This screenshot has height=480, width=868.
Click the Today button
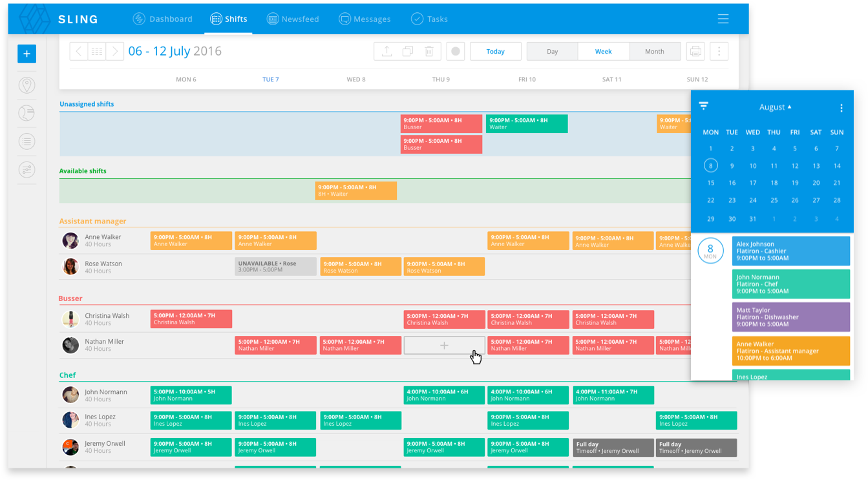pos(495,52)
